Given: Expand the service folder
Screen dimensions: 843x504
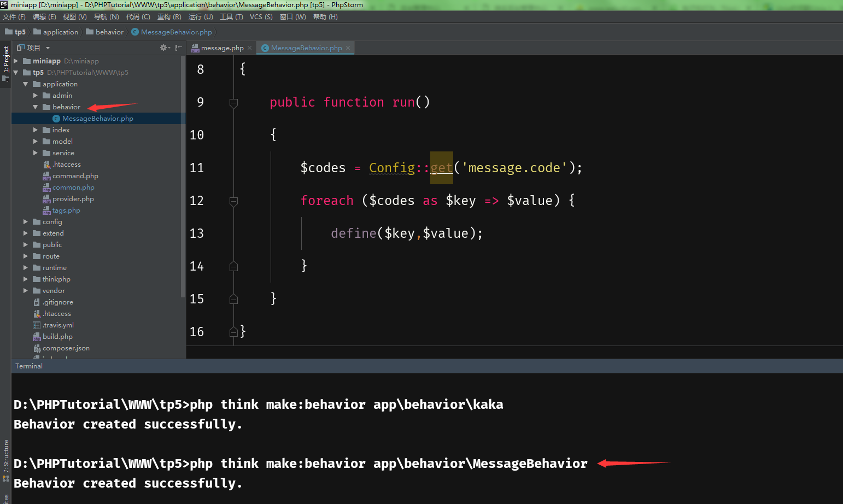Looking at the screenshot, I should pos(36,153).
